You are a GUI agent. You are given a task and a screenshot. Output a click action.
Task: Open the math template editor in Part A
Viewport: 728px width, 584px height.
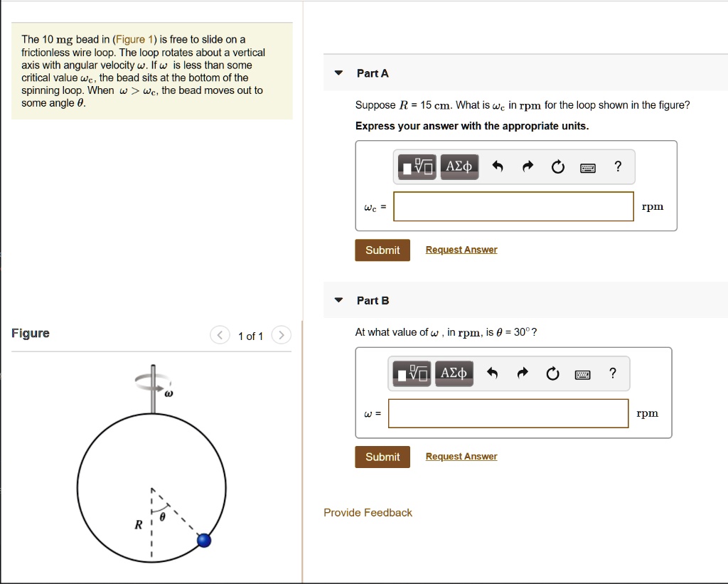click(416, 166)
